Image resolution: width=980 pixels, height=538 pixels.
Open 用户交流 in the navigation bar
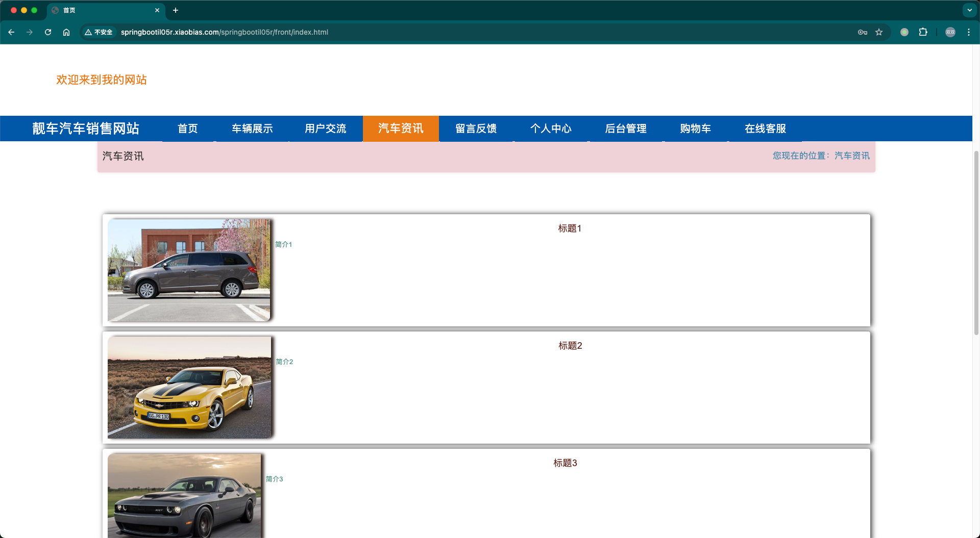click(x=326, y=129)
